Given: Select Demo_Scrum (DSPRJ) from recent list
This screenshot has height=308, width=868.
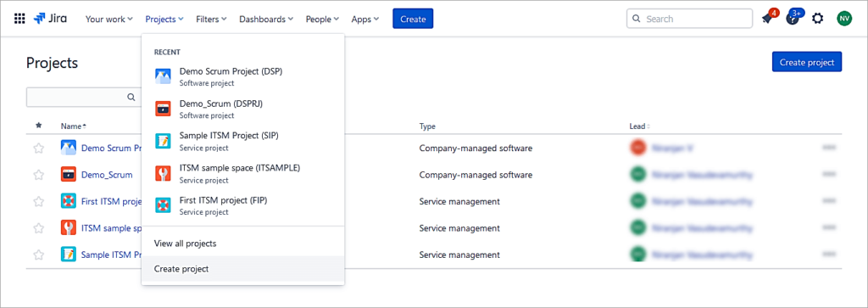Looking at the screenshot, I should [243, 109].
